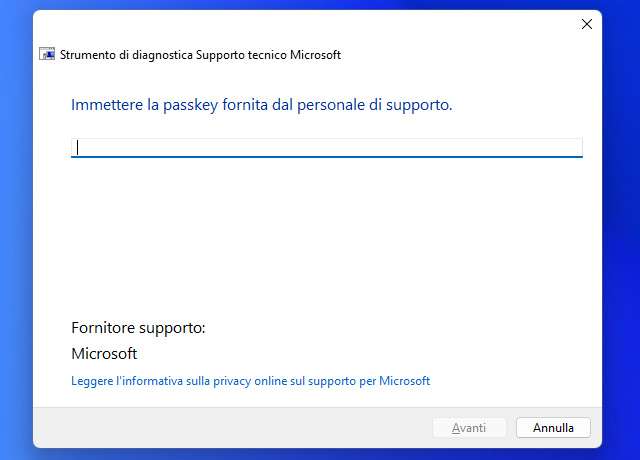Click the diagnostic tool icon in title bar
640x460 pixels.
coord(47,55)
